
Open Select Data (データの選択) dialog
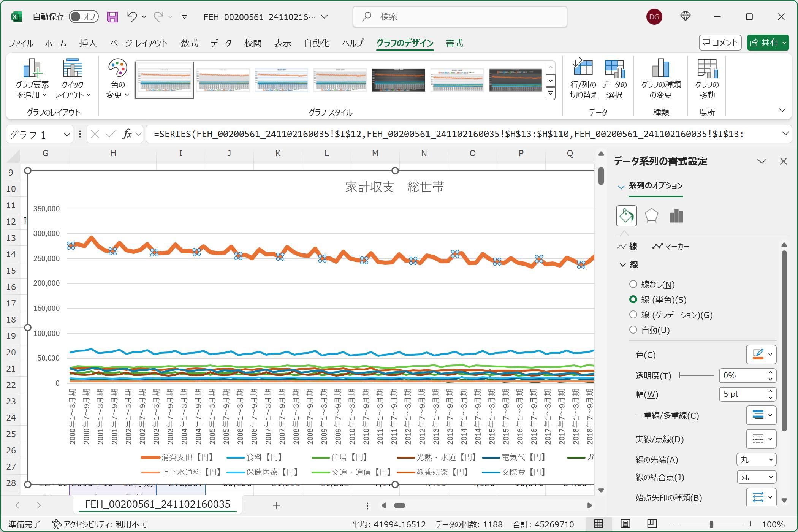click(614, 79)
